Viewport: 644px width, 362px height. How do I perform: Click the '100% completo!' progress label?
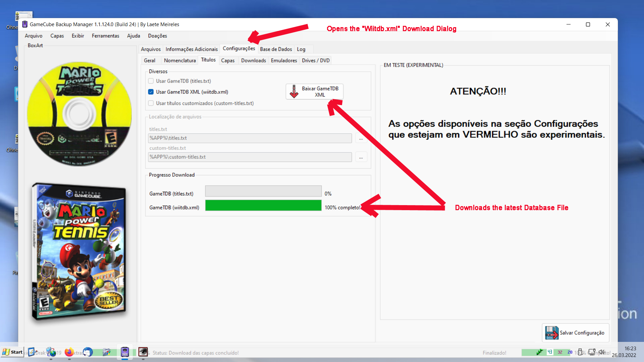pyautogui.click(x=342, y=207)
